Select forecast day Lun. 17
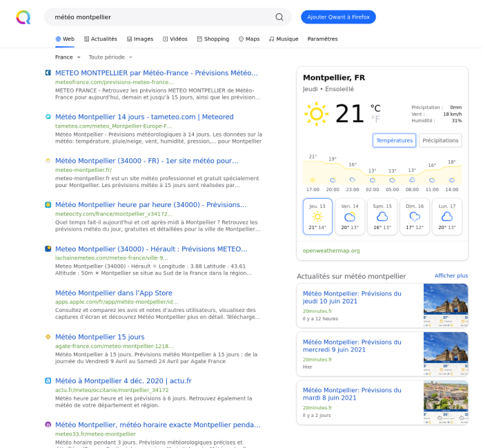The width and height of the screenshot is (483, 448). click(x=447, y=217)
